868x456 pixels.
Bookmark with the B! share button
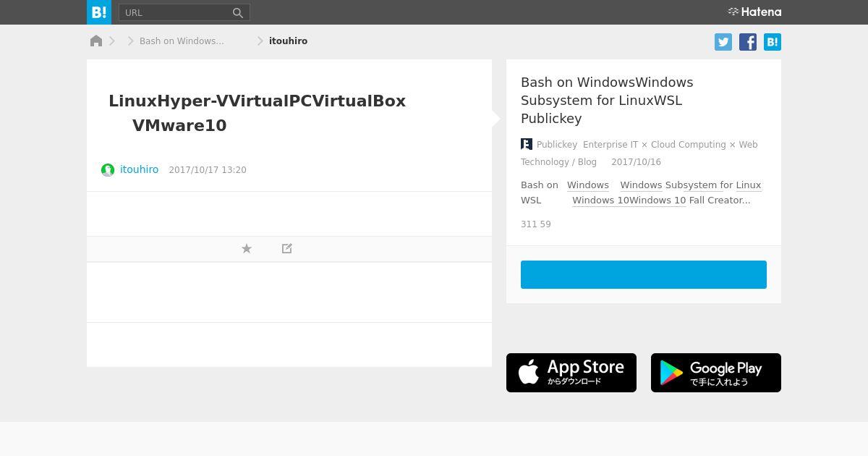pyautogui.click(x=773, y=42)
